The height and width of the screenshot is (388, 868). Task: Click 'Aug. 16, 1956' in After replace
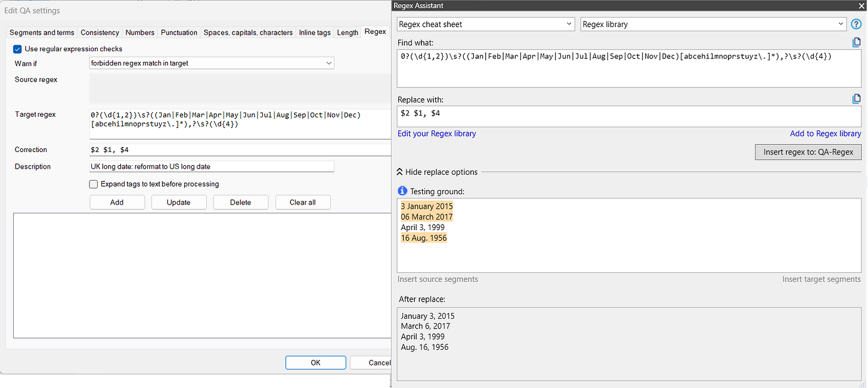pos(424,347)
